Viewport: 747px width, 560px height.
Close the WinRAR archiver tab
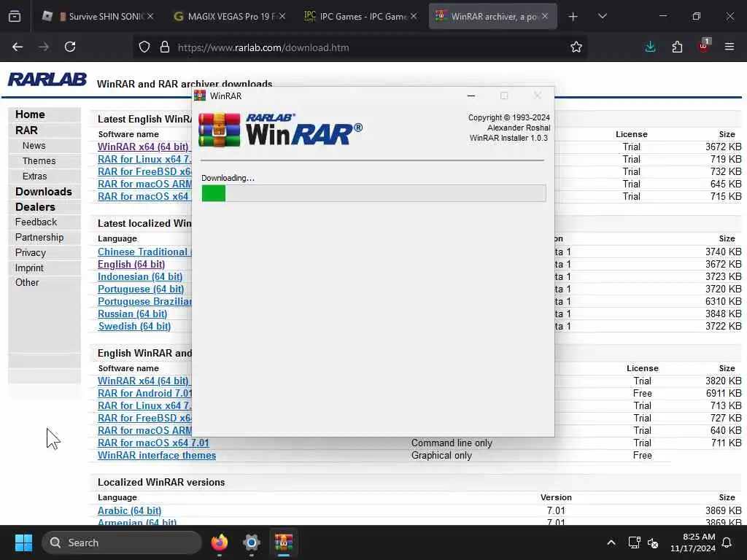pyautogui.click(x=545, y=16)
